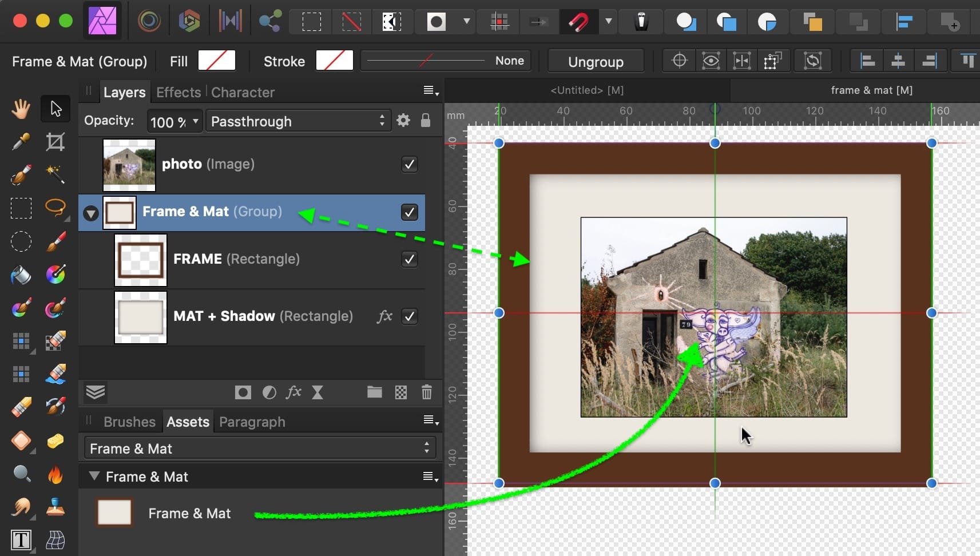Viewport: 980px width, 556px height.
Task: Select the Frame & Mat asset thumbnail
Action: tap(114, 513)
